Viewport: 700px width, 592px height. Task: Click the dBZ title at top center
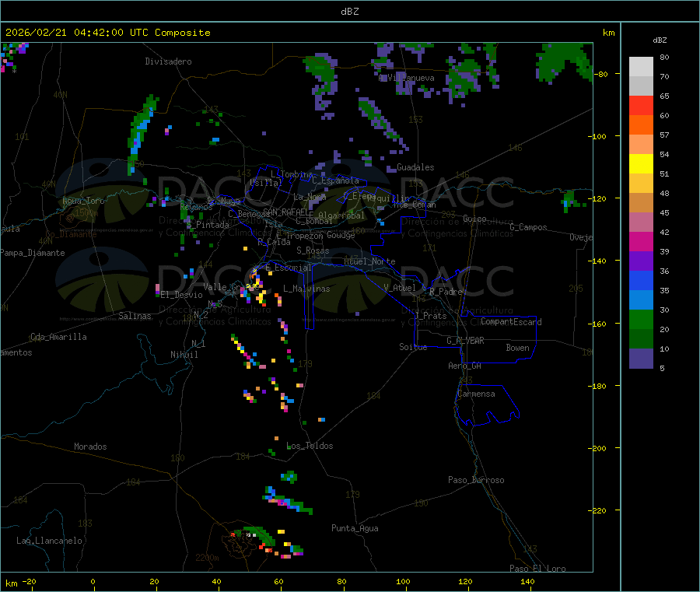pyautogui.click(x=349, y=11)
